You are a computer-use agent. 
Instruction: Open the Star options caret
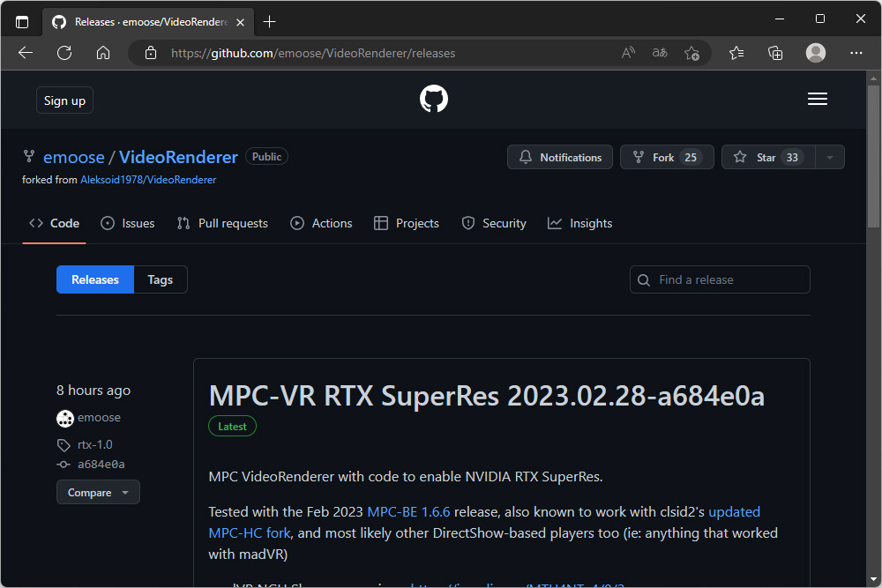828,157
